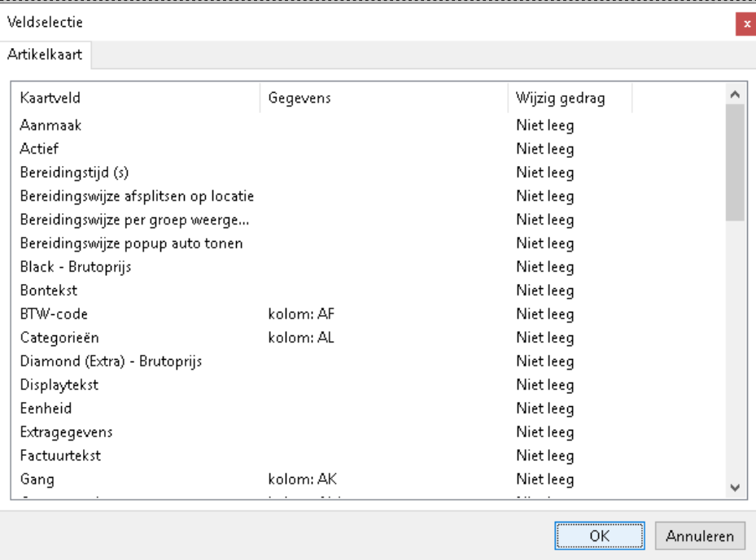The height and width of the screenshot is (560, 756).
Task: Sort by Kaartveld column header
Action: [136, 98]
